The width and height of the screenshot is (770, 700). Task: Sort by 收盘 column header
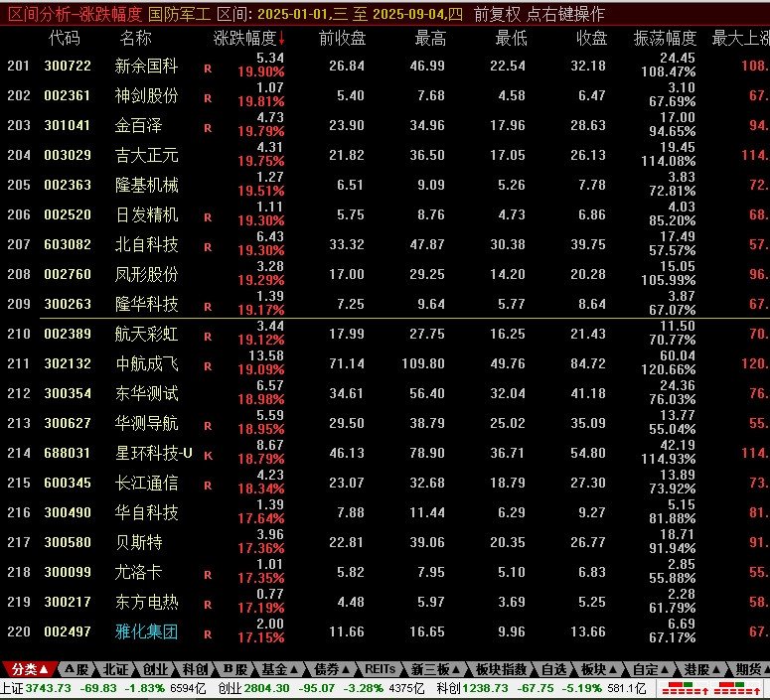tap(592, 38)
